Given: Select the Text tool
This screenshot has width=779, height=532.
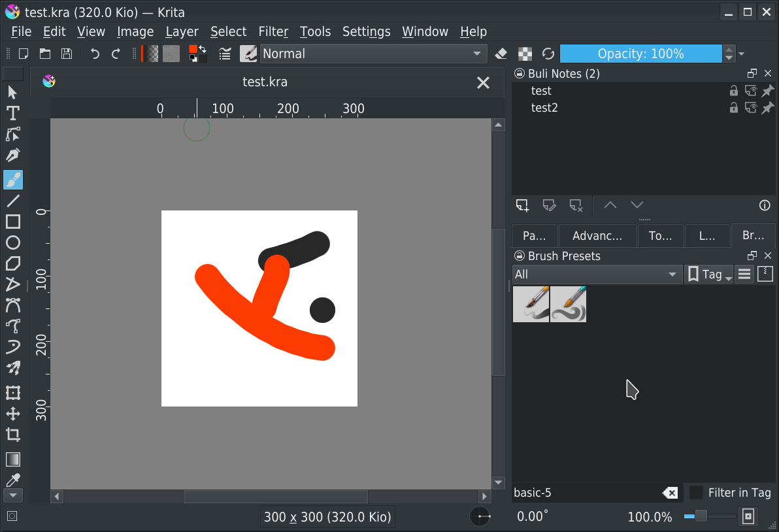Looking at the screenshot, I should (x=12, y=113).
